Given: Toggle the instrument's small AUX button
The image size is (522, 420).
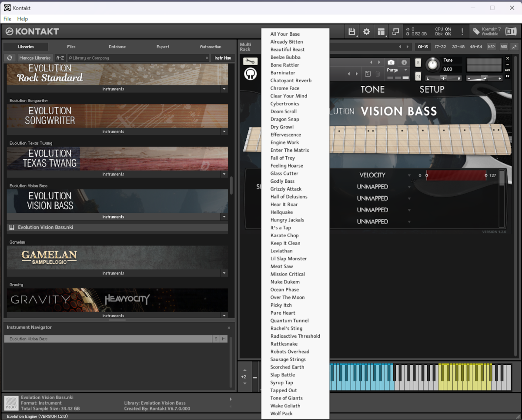Looking at the screenshot, I should pyautogui.click(x=507, y=70).
